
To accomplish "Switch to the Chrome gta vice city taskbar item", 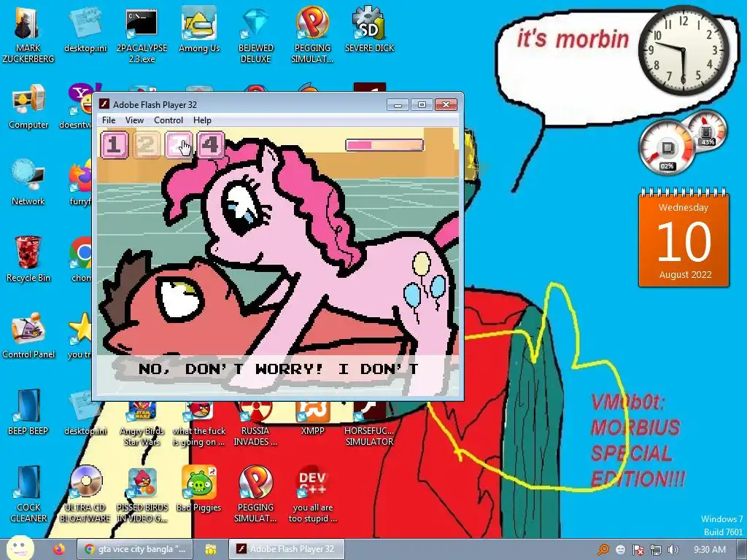I will coord(135,549).
